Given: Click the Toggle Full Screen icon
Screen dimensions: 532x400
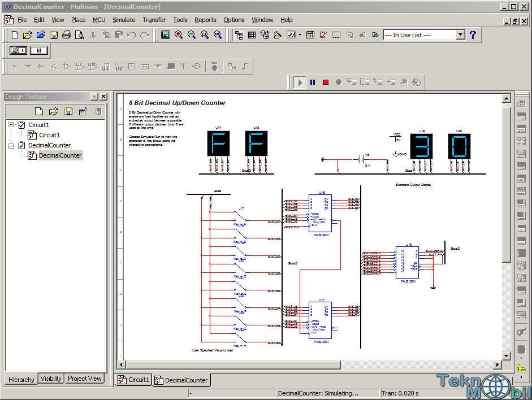Looking at the screenshot, I should click(x=166, y=35).
